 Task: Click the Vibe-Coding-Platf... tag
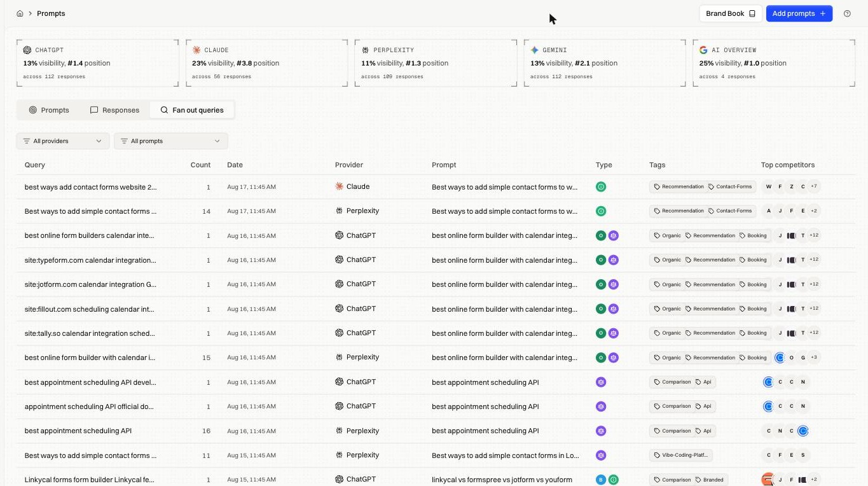point(681,455)
